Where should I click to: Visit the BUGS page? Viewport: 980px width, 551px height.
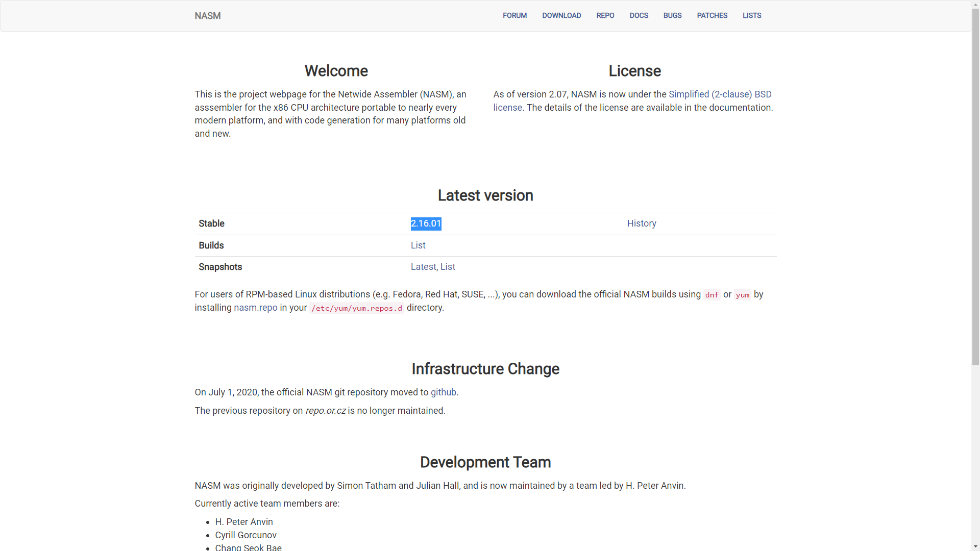tap(672, 16)
